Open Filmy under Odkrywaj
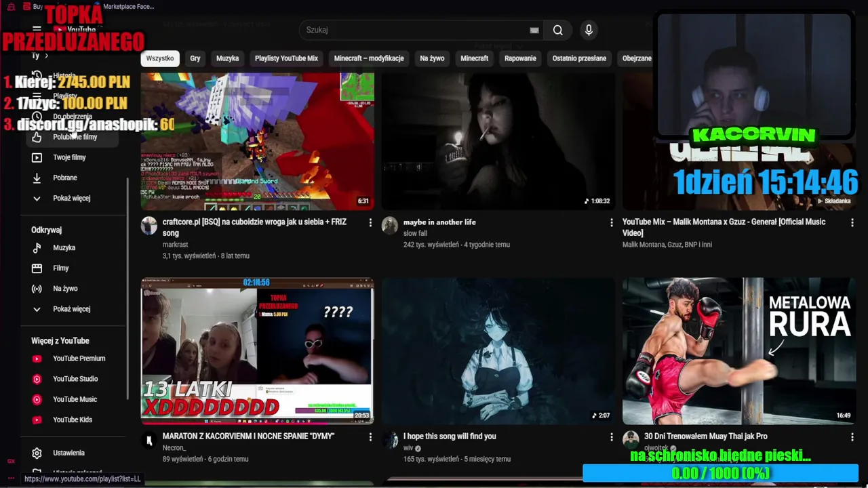Viewport: 868px width, 488px height. pos(73,268)
